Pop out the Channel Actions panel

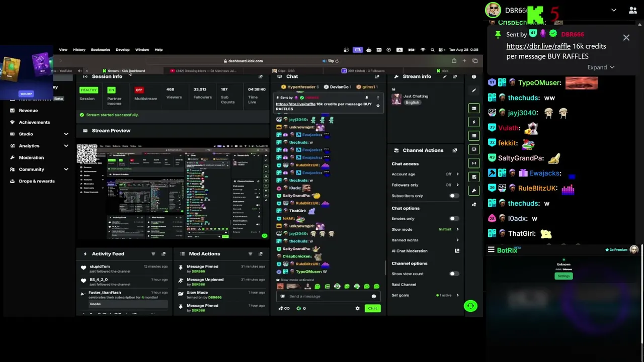point(455,150)
